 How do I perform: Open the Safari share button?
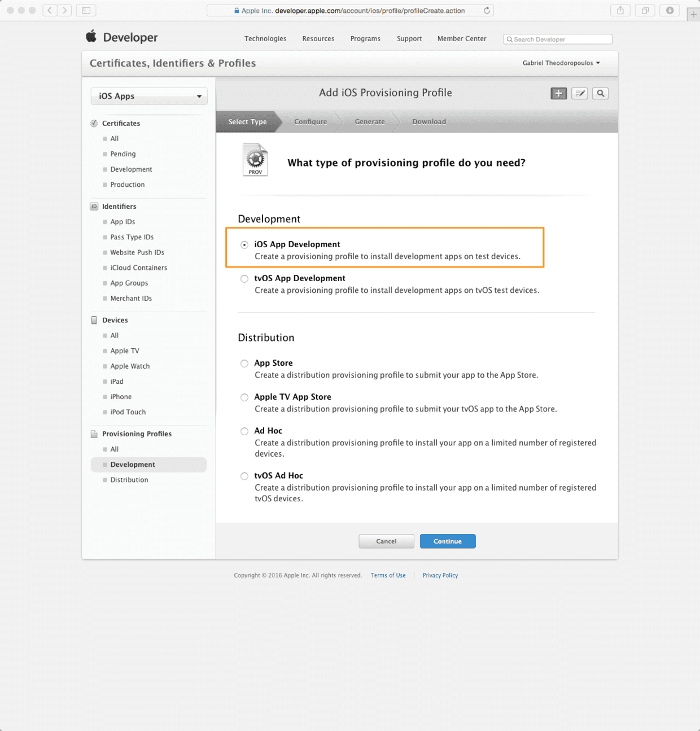(x=620, y=10)
